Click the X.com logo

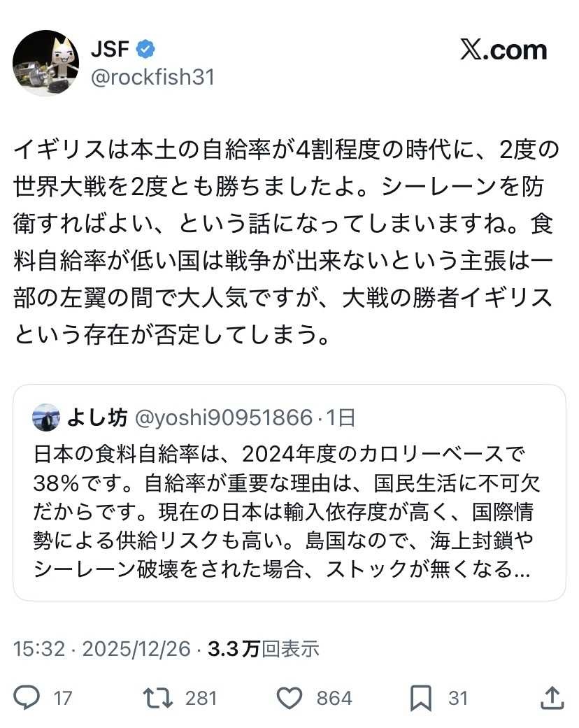pos(503,50)
